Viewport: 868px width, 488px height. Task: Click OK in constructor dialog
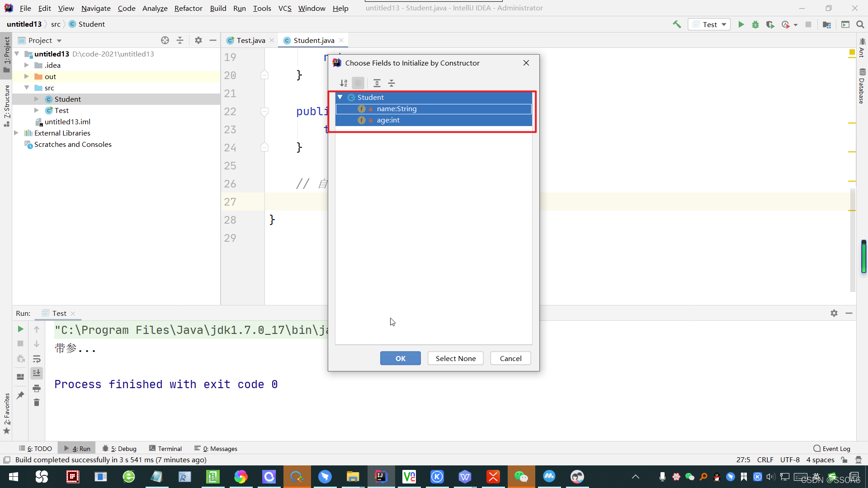pos(401,358)
